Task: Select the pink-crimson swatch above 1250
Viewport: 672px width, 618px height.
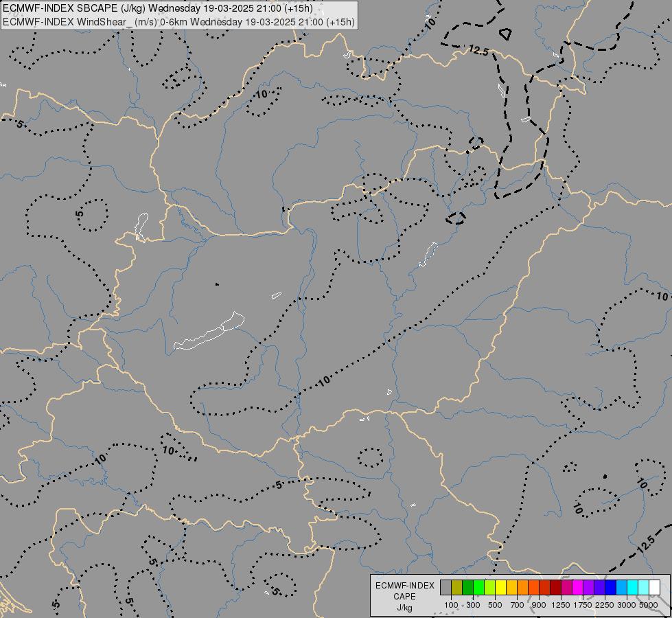Action: (x=566, y=588)
